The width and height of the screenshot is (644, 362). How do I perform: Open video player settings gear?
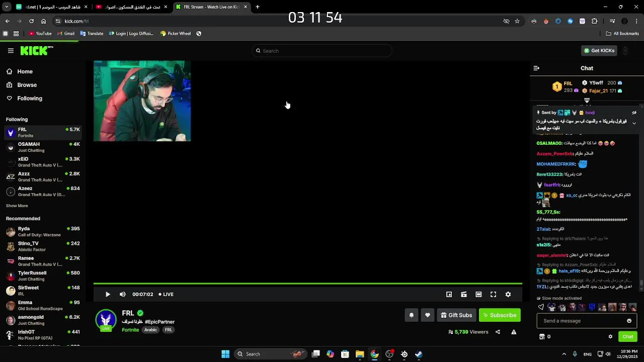508,295
